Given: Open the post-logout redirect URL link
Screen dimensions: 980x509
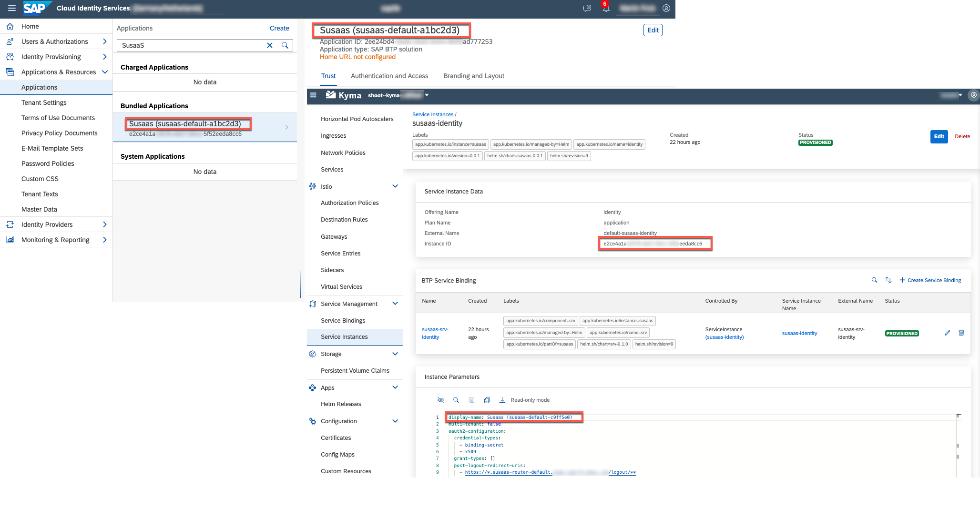Looking at the screenshot, I should click(x=550, y=472).
